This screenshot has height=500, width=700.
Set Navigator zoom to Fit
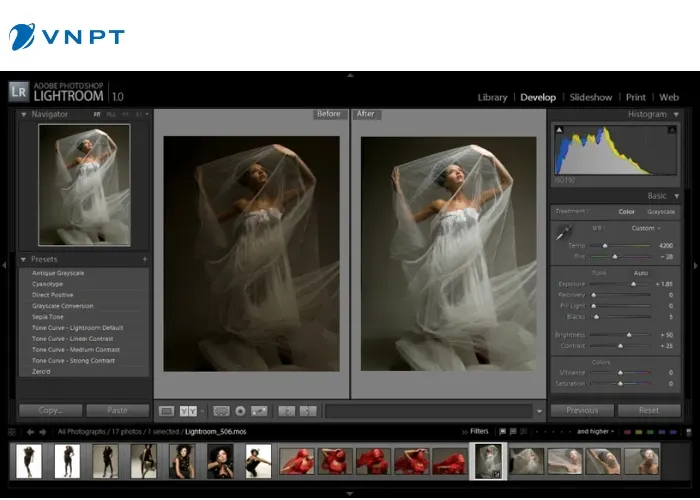pos(97,115)
